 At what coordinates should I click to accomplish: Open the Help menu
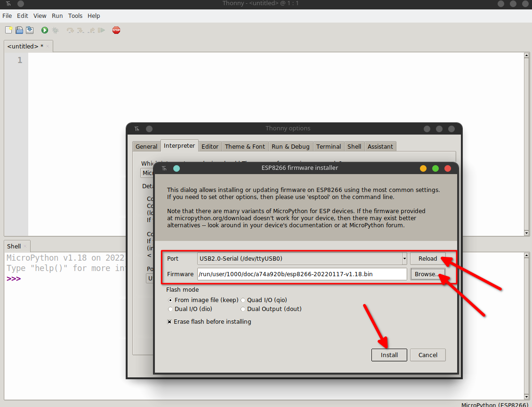click(94, 16)
